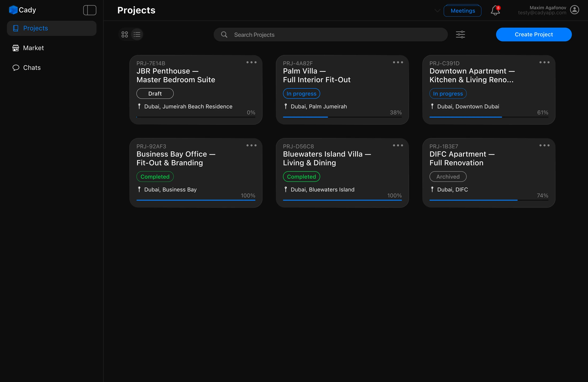Screen dimensions: 588x382
Task: Click project ID PRJ-1B3E7
Action: pyautogui.click(x=444, y=146)
